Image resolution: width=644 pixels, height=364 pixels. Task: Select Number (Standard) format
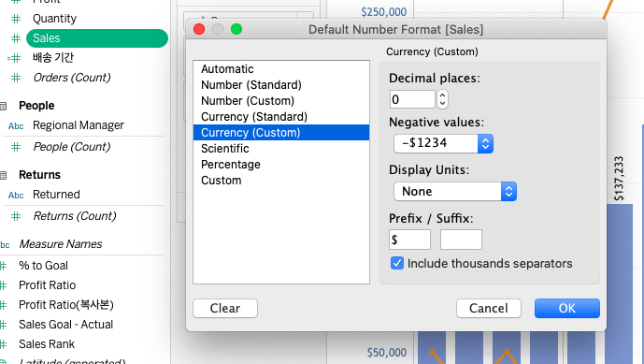[x=281, y=85]
